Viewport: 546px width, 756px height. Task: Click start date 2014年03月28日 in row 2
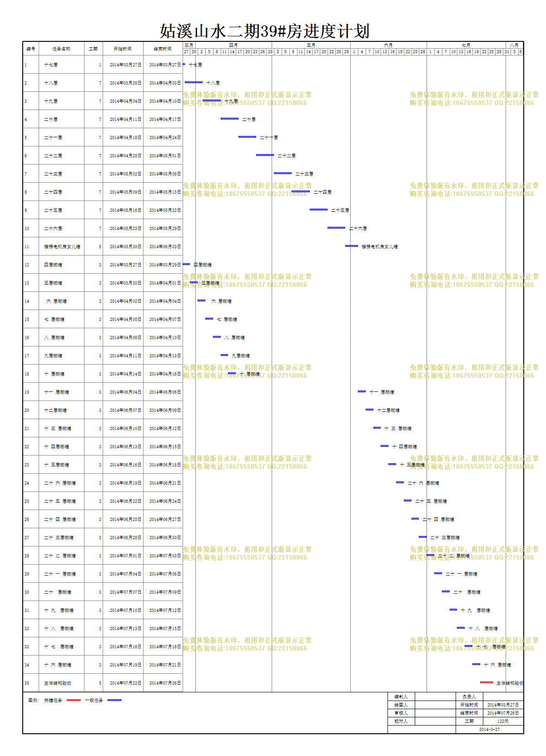[125, 83]
